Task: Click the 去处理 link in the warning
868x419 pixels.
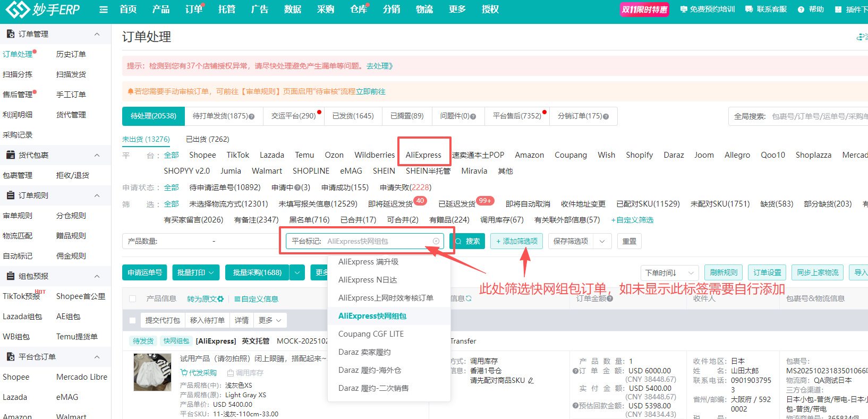Action: coord(379,66)
